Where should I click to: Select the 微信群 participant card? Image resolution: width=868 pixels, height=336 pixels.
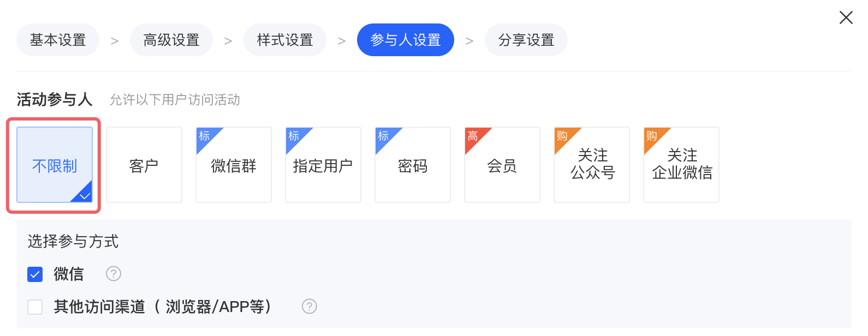tap(234, 165)
